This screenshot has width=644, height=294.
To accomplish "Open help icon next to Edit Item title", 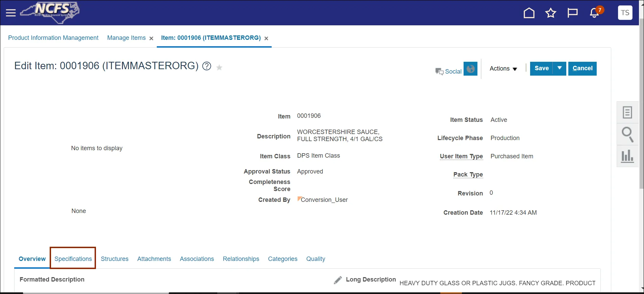I will [206, 66].
